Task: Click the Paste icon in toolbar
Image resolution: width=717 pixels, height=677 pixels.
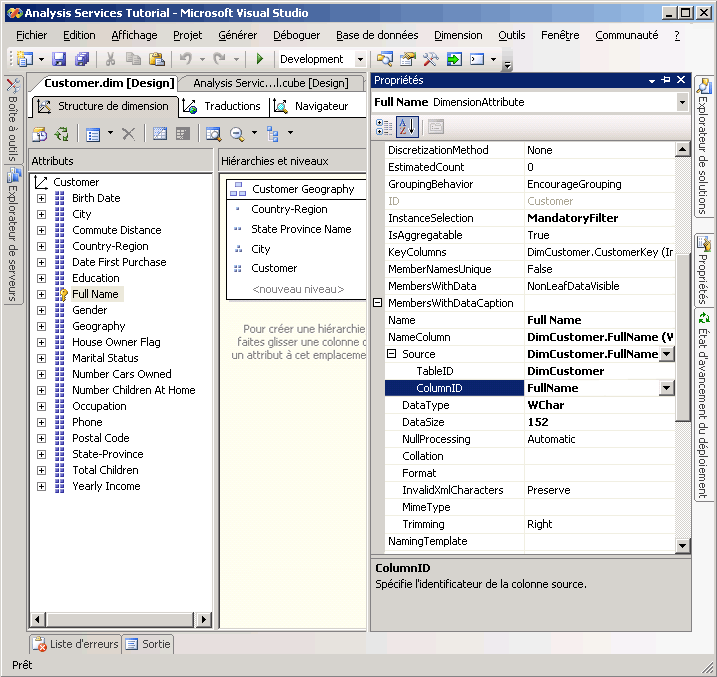Action: click(156, 59)
